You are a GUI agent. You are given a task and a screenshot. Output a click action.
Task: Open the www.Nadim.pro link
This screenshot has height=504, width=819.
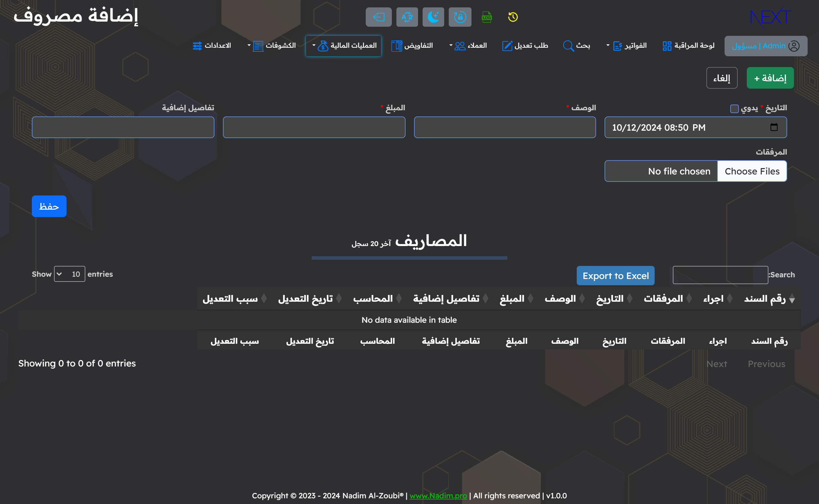(438, 496)
